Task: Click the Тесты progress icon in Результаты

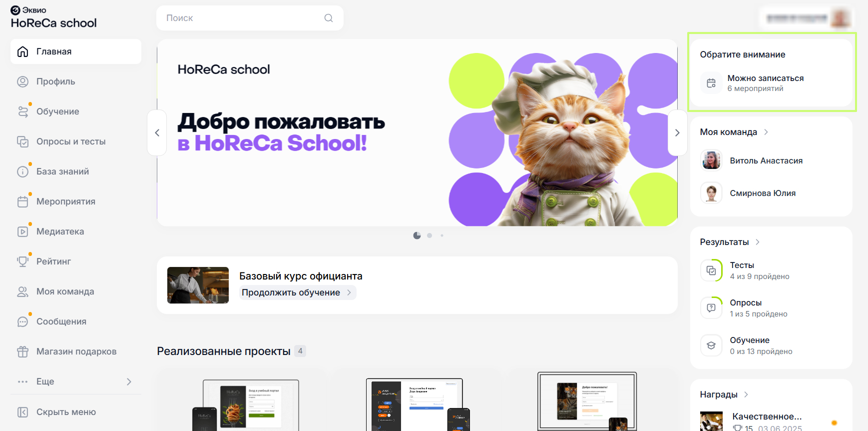Action: click(x=711, y=270)
